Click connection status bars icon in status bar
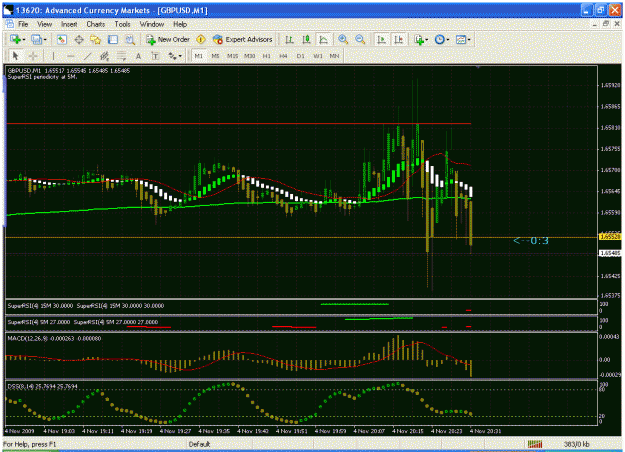This screenshot has width=625, height=452. point(535,444)
